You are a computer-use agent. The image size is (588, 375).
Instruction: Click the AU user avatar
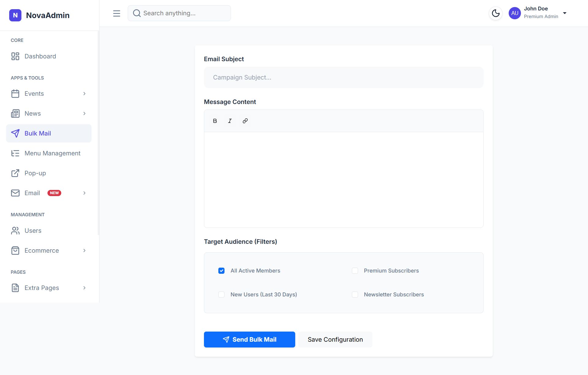click(514, 13)
